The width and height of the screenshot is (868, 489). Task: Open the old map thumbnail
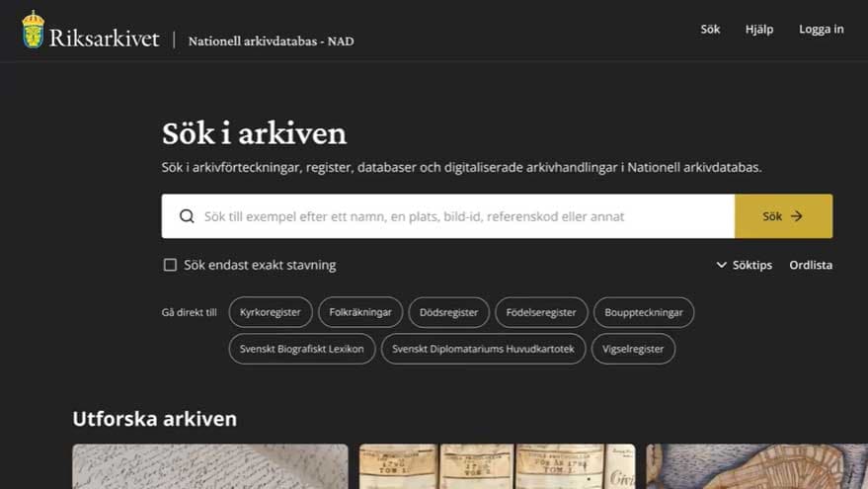point(756,466)
